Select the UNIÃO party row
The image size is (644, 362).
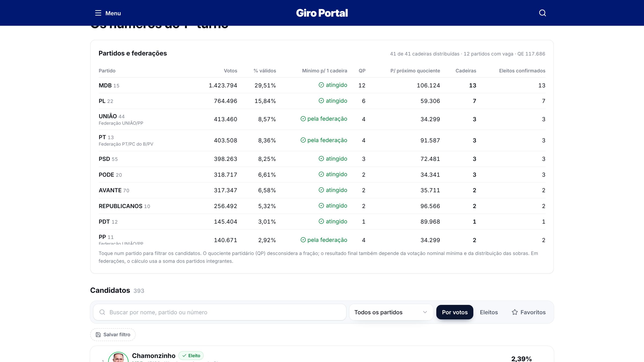pyautogui.click(x=322, y=119)
